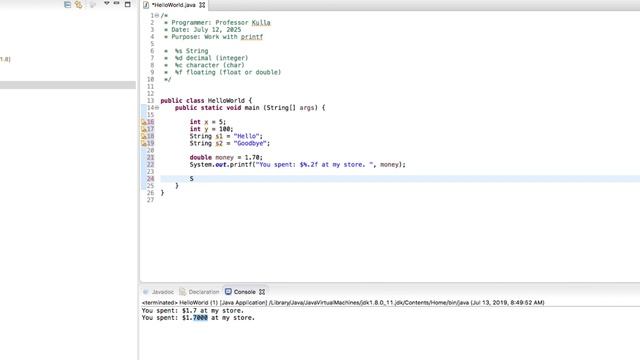The width and height of the screenshot is (640, 360).
Task: Click the line 'int y = 100;'
Action: [x=211, y=129]
